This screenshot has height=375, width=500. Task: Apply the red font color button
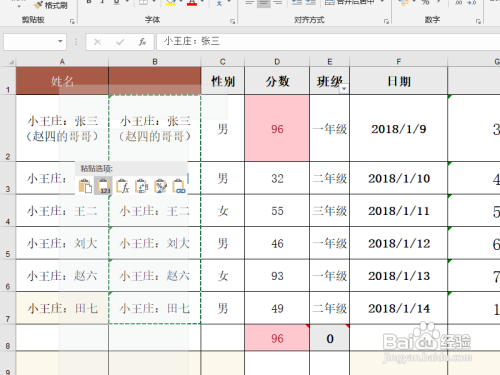pos(192,3)
